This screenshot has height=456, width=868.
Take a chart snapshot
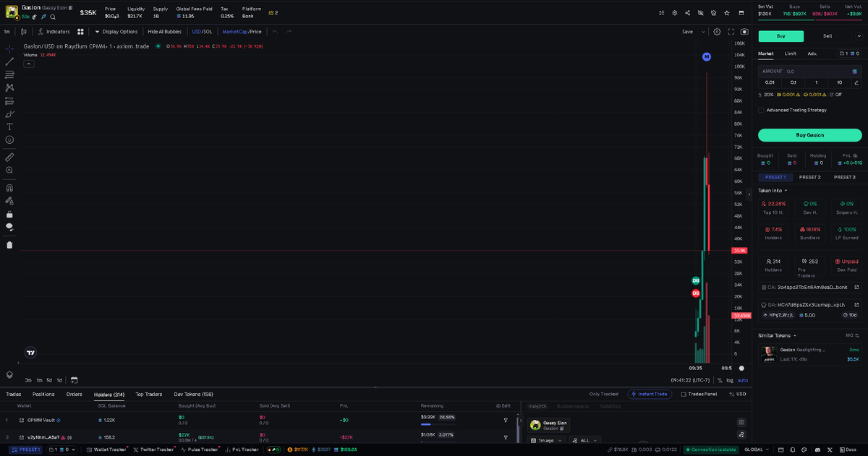pyautogui.click(x=744, y=32)
